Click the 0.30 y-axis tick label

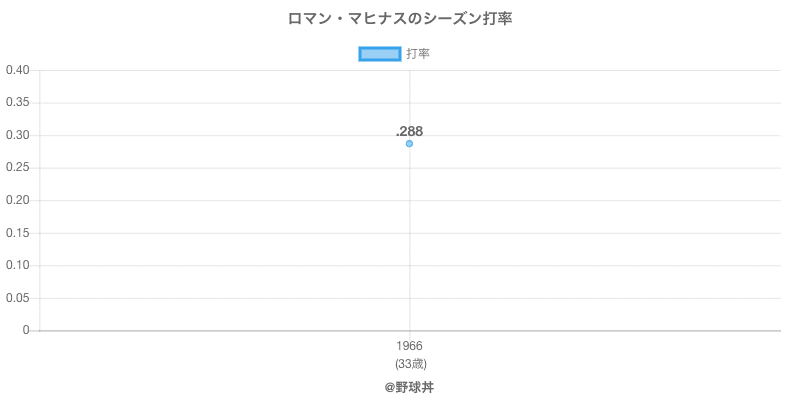17,135
